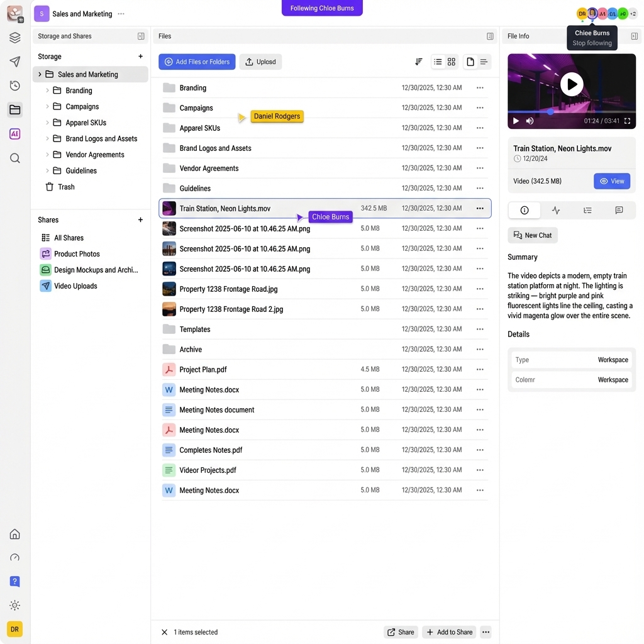Open the comments icon in File Info panel
The height and width of the screenshot is (644, 644).
(619, 210)
